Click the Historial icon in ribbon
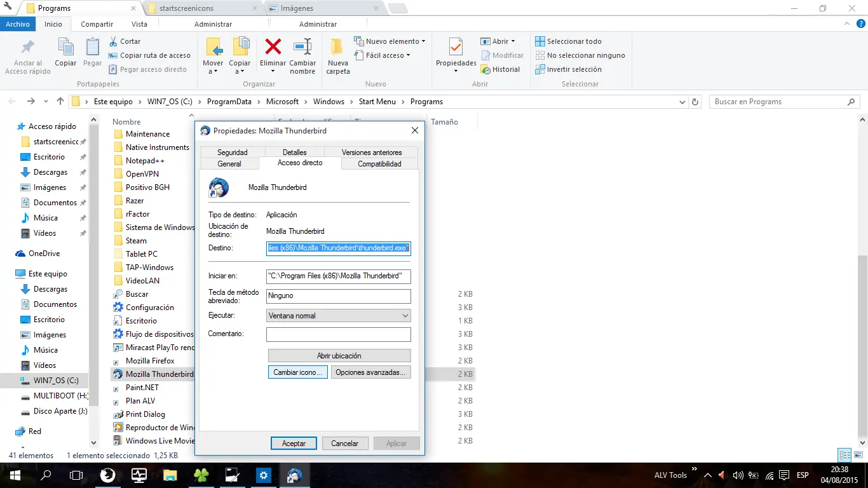 click(x=486, y=69)
